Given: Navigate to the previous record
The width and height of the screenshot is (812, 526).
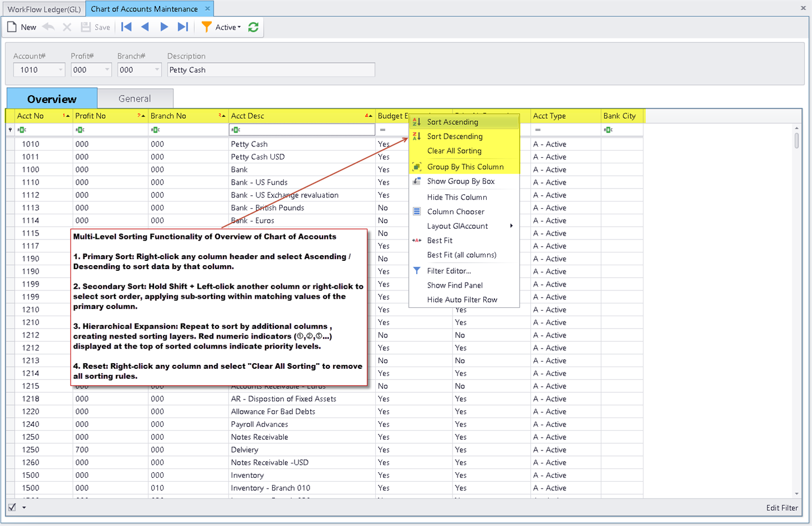Looking at the screenshot, I should 145,27.
